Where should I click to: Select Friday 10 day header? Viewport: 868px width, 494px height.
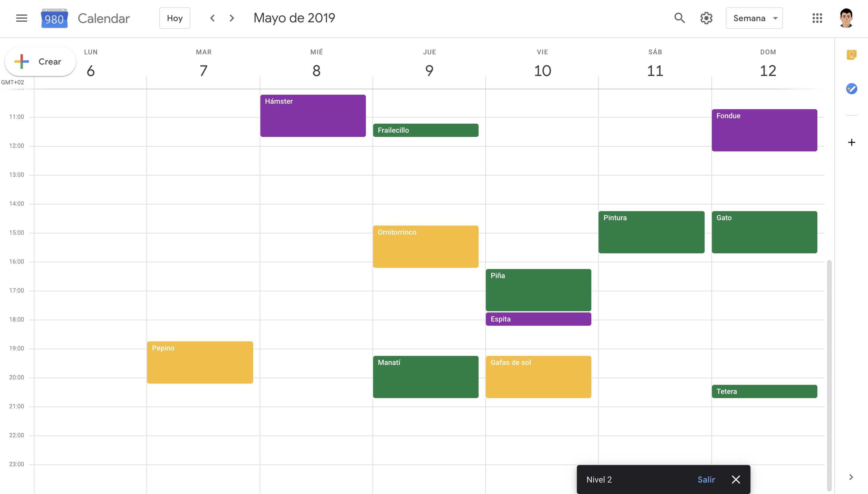pos(542,70)
